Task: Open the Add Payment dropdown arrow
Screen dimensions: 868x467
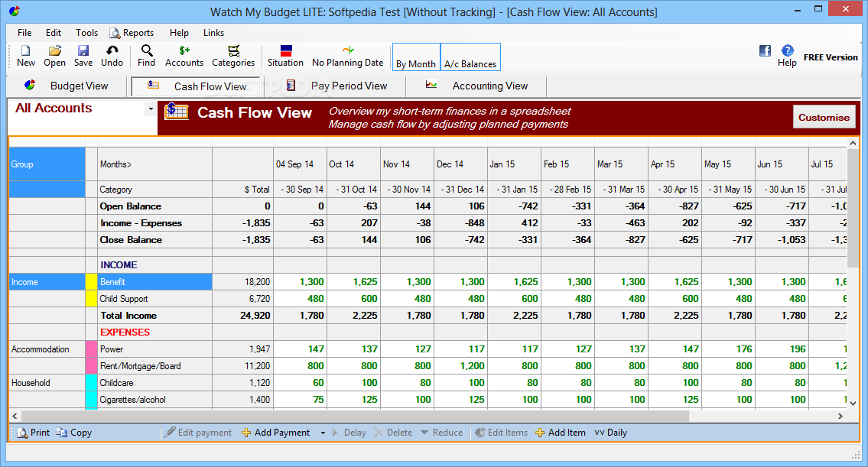Action: (323, 433)
